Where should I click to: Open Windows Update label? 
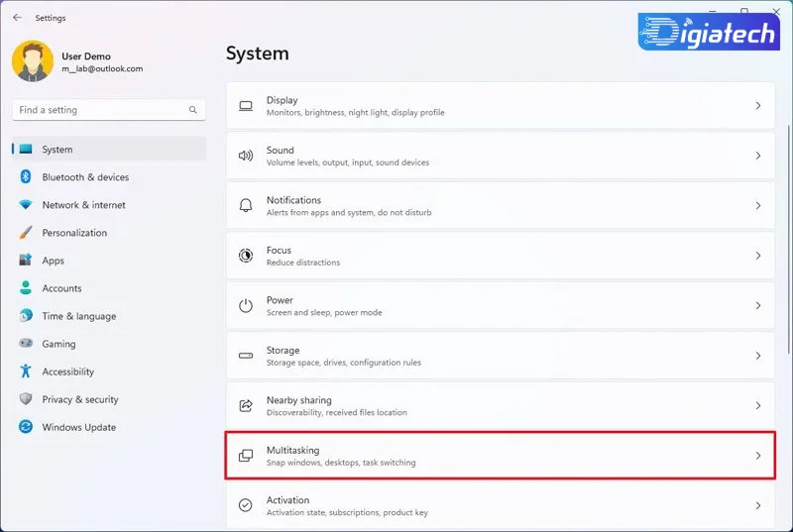[79, 427]
